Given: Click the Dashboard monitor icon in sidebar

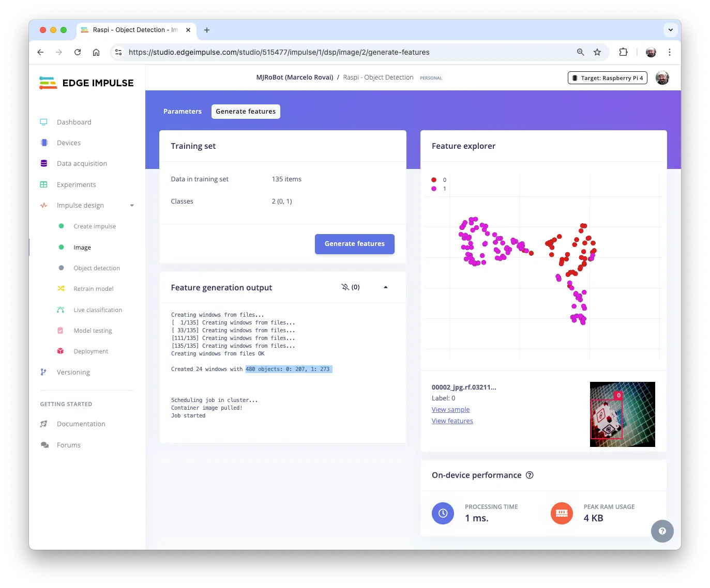Looking at the screenshot, I should point(44,122).
